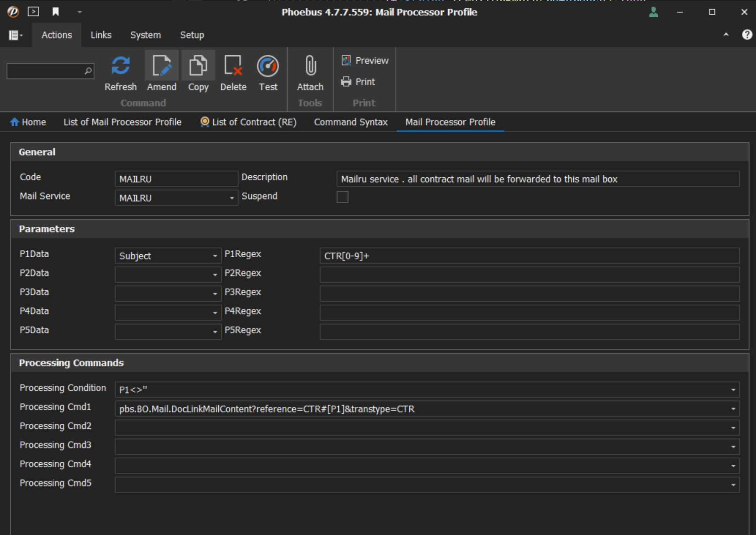Switch to the Command Syntax tab
Screen dimensions: 756x535
350,122
